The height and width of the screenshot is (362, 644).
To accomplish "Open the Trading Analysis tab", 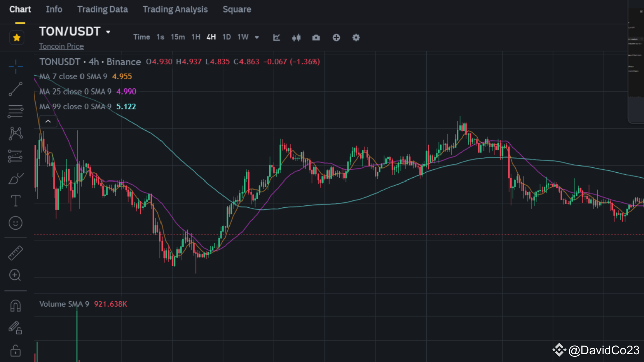I will click(x=175, y=9).
